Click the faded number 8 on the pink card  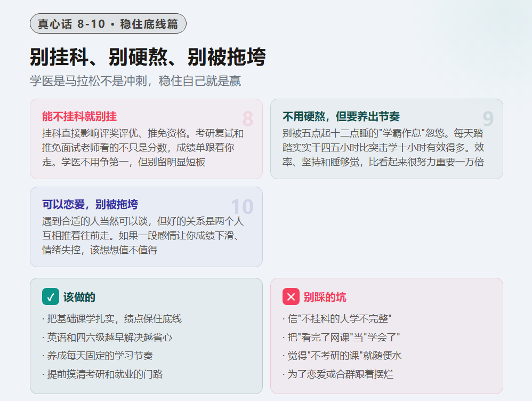(248, 118)
